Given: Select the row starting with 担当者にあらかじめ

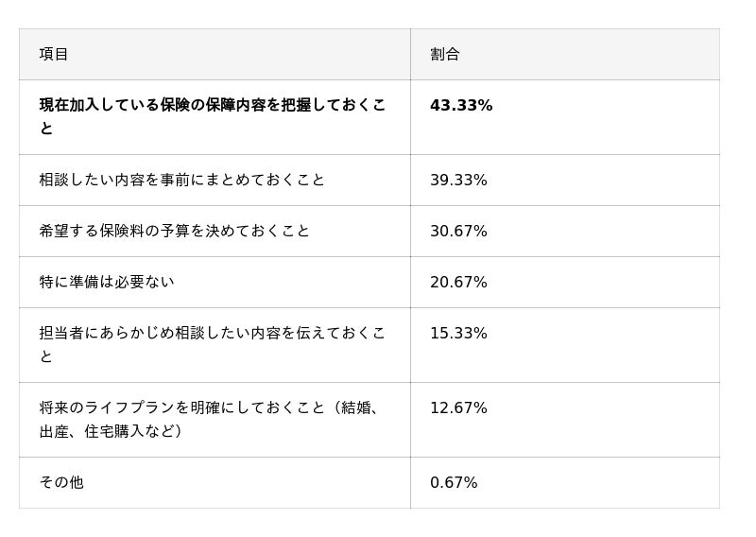Looking at the screenshot, I should point(213,334).
